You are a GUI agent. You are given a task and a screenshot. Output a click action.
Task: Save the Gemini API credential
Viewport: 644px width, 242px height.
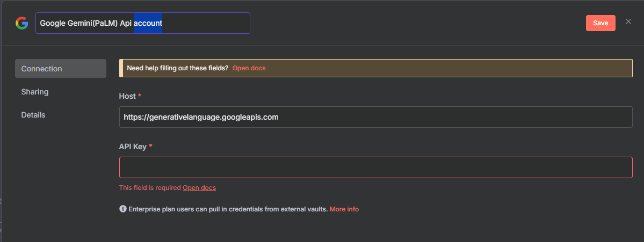(x=600, y=23)
